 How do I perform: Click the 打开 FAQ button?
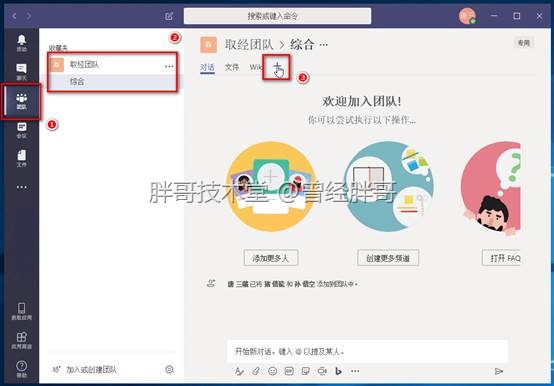[501, 258]
